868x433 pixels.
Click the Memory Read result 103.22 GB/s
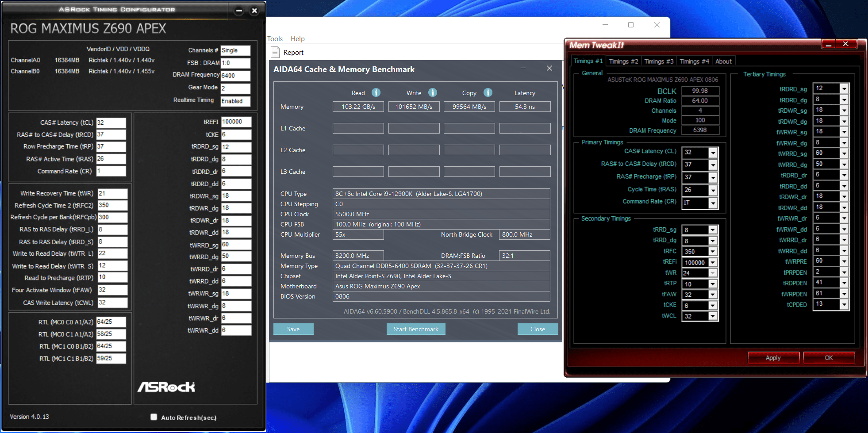pos(358,107)
